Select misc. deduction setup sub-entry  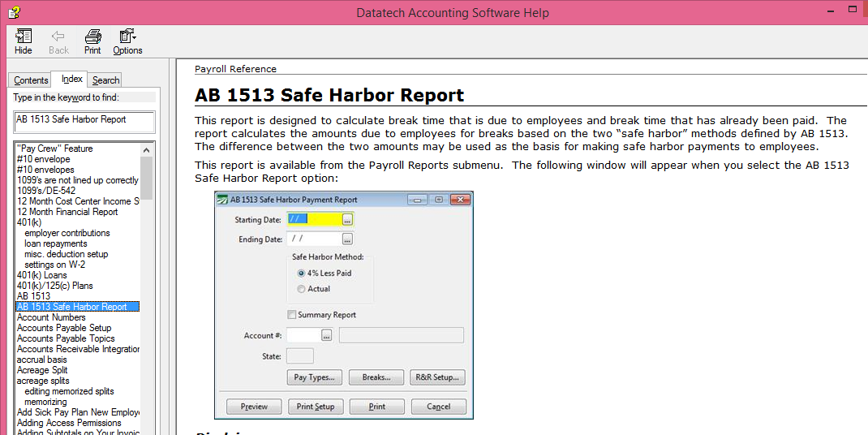66,254
